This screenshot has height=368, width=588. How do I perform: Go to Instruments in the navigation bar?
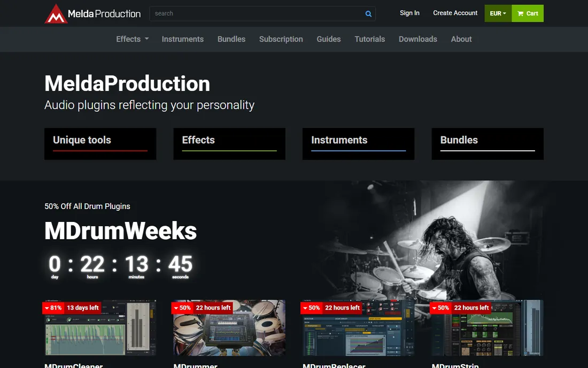183,39
